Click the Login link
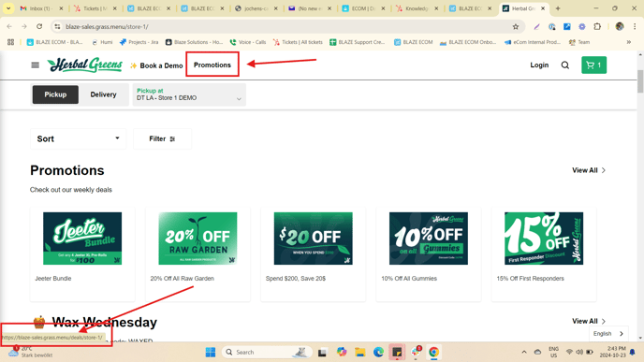644x362 pixels. 539,65
